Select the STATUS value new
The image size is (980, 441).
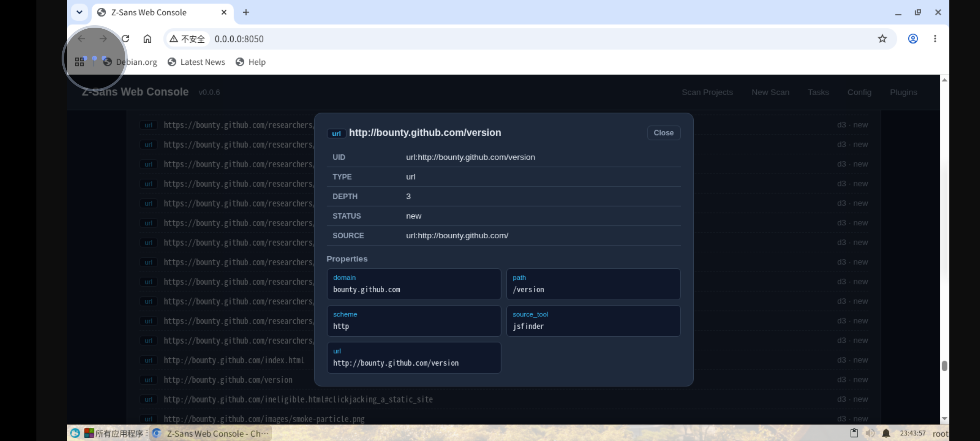click(414, 216)
